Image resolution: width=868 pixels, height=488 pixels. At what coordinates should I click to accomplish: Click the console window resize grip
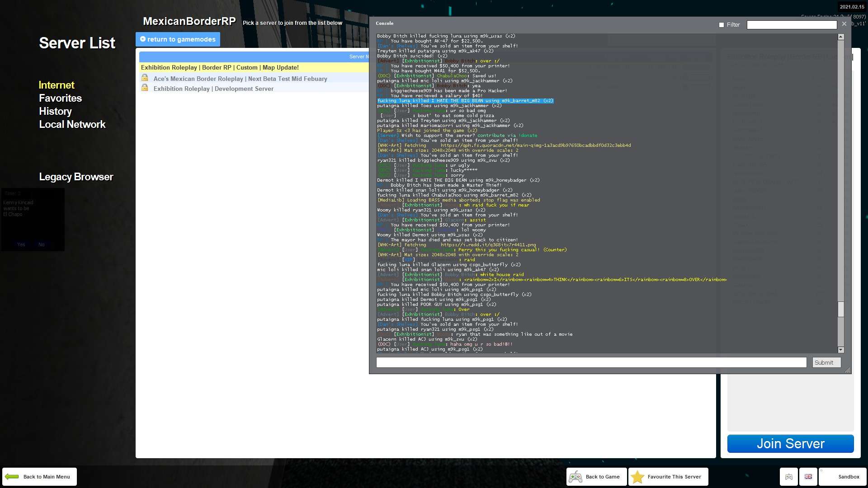(847, 370)
